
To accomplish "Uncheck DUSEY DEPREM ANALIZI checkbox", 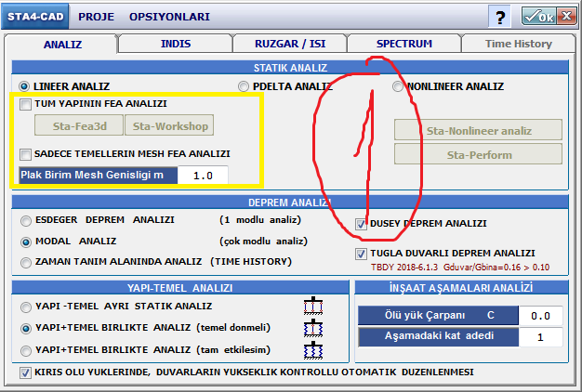I will click(x=361, y=223).
